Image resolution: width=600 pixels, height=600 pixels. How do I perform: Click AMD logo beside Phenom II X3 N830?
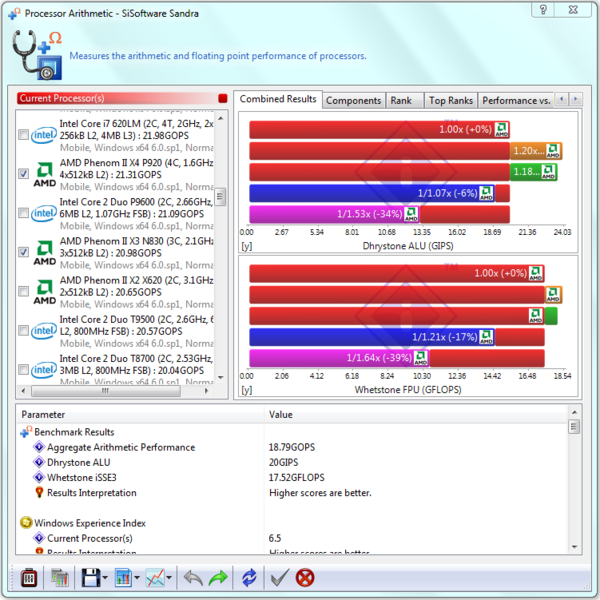(x=44, y=253)
